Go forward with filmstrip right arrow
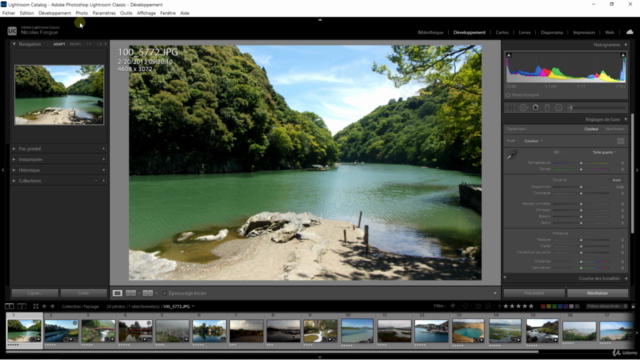Image resolution: width=640 pixels, height=360 pixels. click(52, 306)
